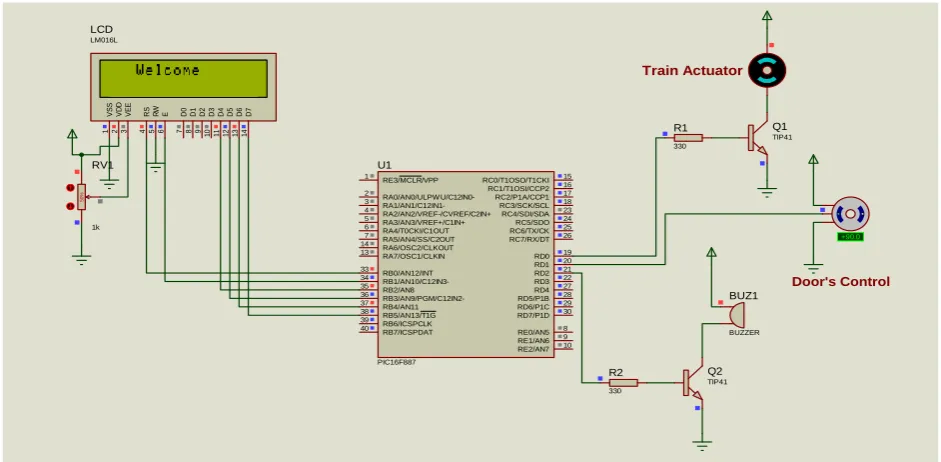Click the ground symbol under the servo motor

[813, 269]
